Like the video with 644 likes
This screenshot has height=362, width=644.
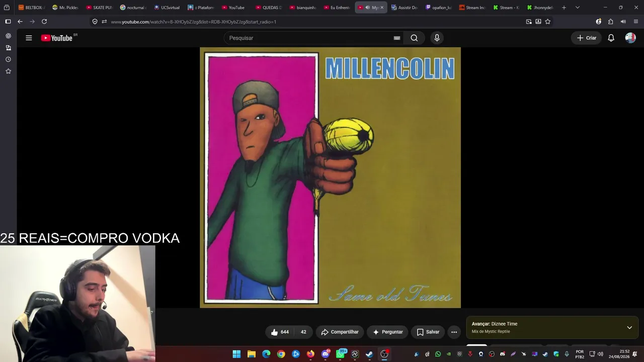coord(280,332)
